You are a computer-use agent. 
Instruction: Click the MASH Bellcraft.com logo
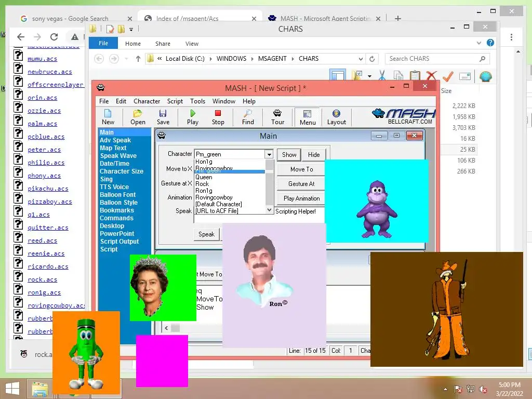(403, 116)
